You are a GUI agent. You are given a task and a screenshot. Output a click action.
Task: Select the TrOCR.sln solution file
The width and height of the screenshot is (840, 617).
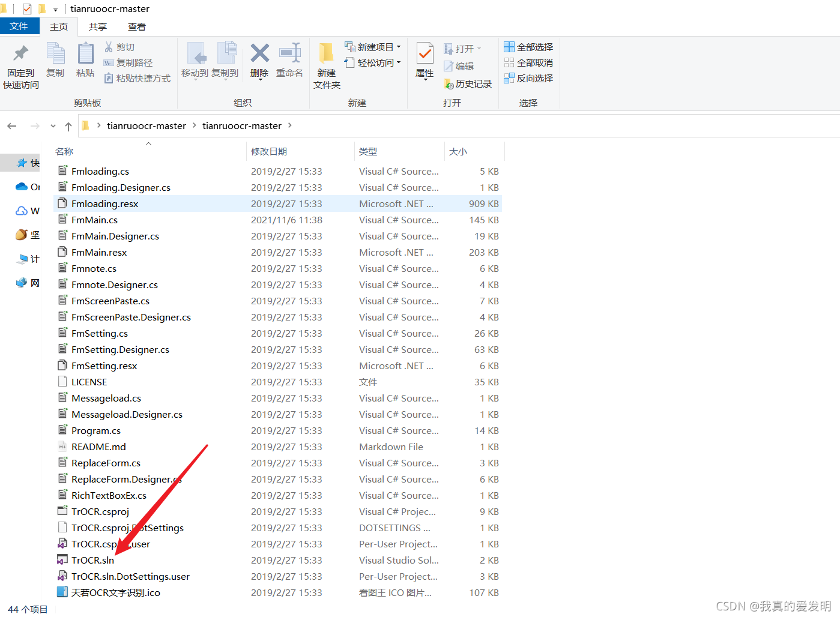tap(93, 560)
